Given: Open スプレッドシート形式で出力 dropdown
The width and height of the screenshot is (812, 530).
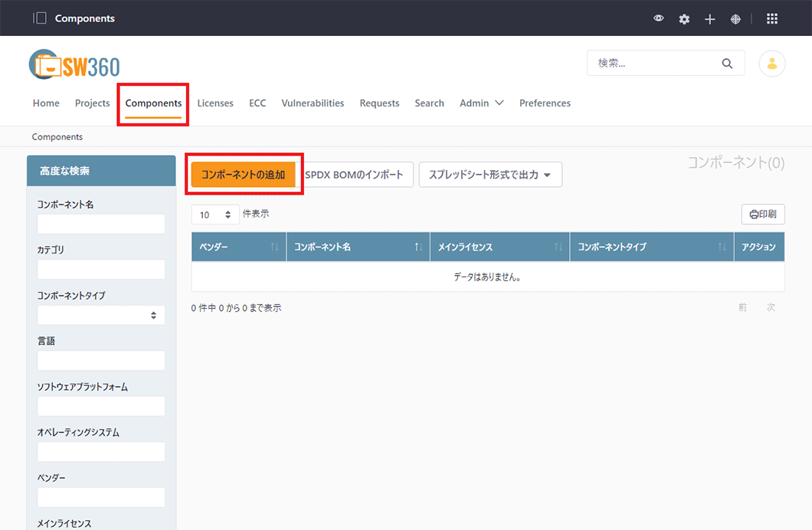Looking at the screenshot, I should coord(490,175).
